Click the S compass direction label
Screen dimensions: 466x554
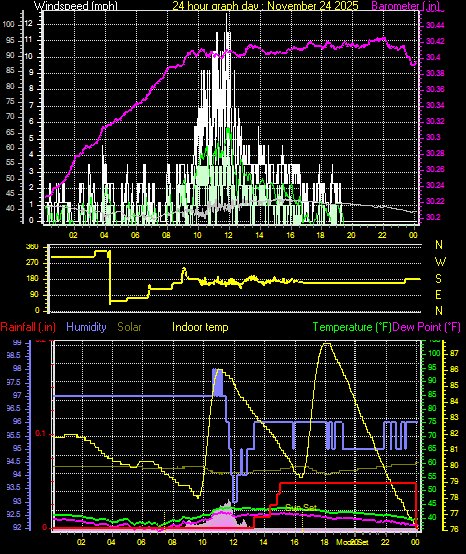coord(438,279)
